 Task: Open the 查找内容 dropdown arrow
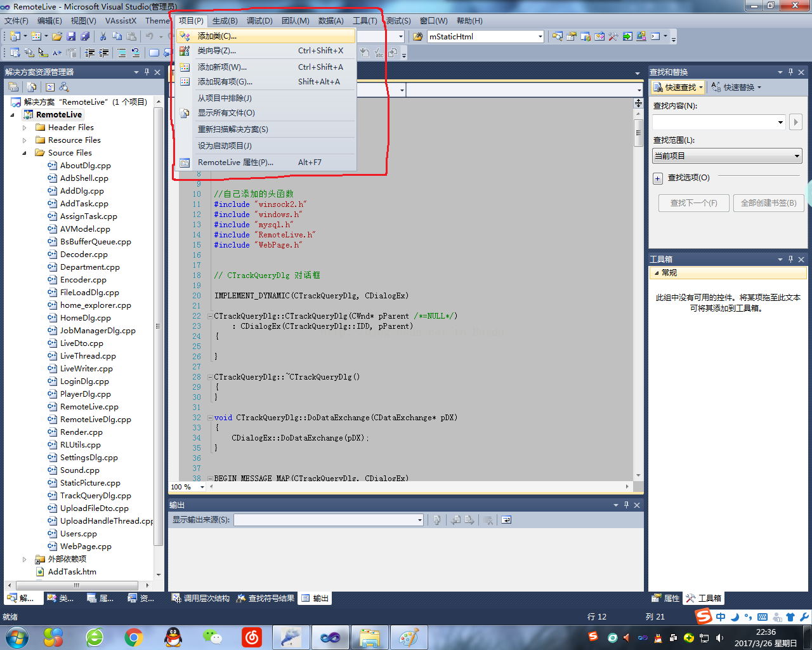point(780,122)
